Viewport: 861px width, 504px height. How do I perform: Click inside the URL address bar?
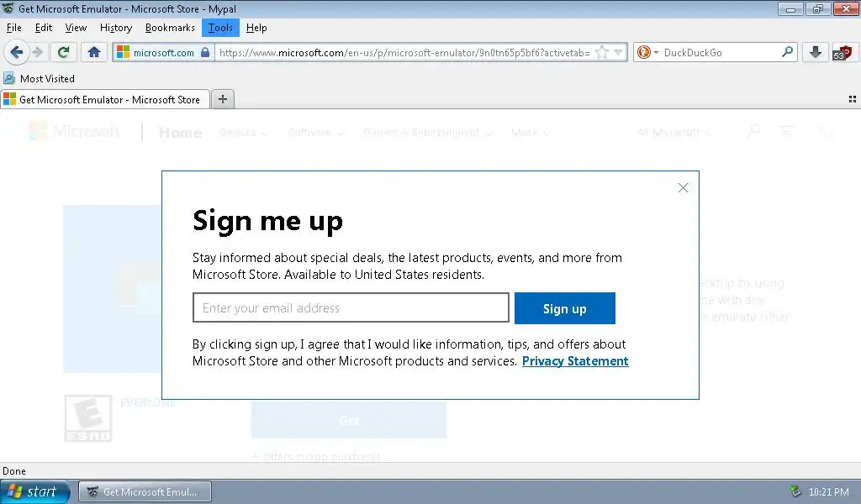click(x=404, y=53)
